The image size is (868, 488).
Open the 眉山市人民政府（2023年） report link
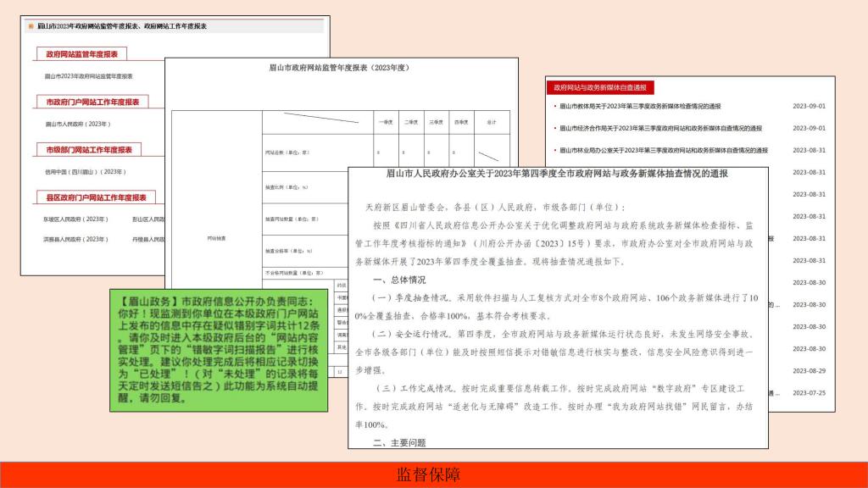[78, 124]
